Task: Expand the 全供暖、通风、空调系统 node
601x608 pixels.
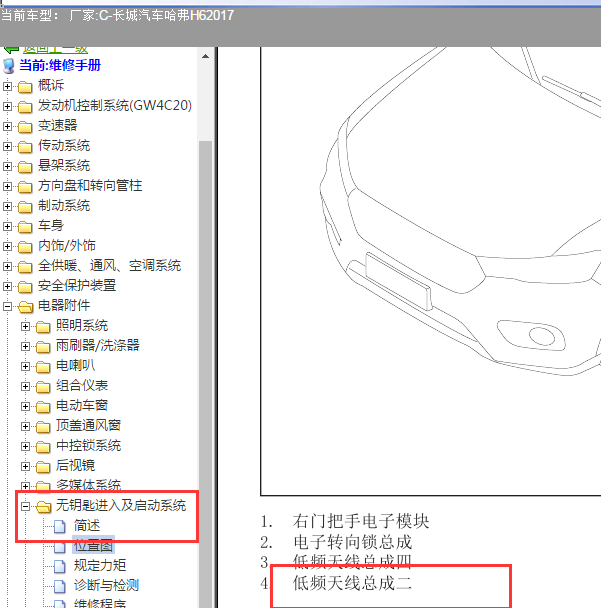Action: 7,266
